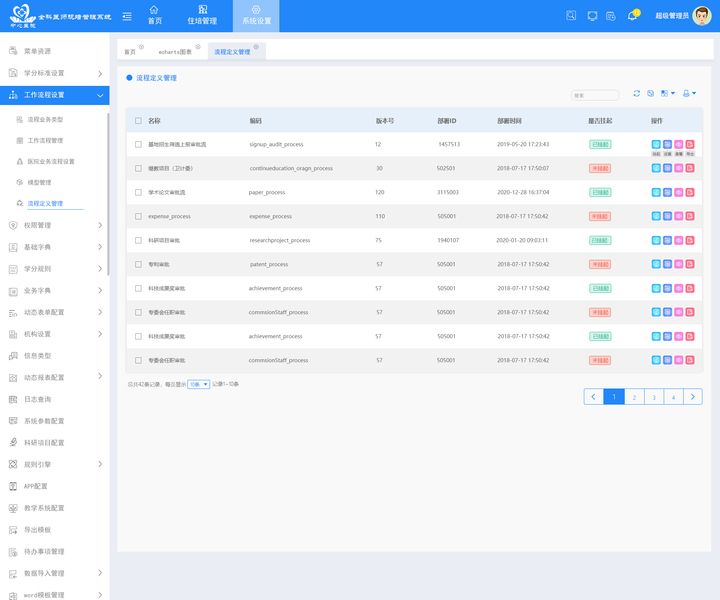Click the next page arrow button

coord(693,397)
